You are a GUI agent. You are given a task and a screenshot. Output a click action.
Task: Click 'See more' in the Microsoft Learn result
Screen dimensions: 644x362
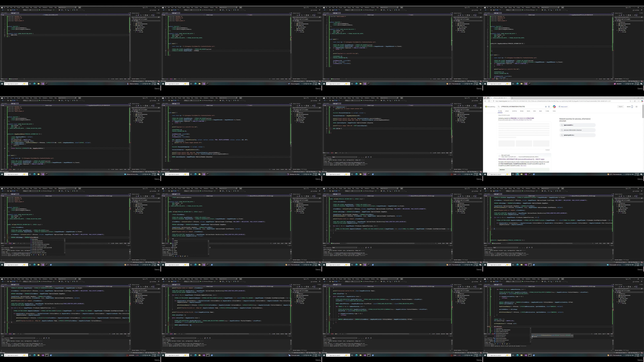523,166
